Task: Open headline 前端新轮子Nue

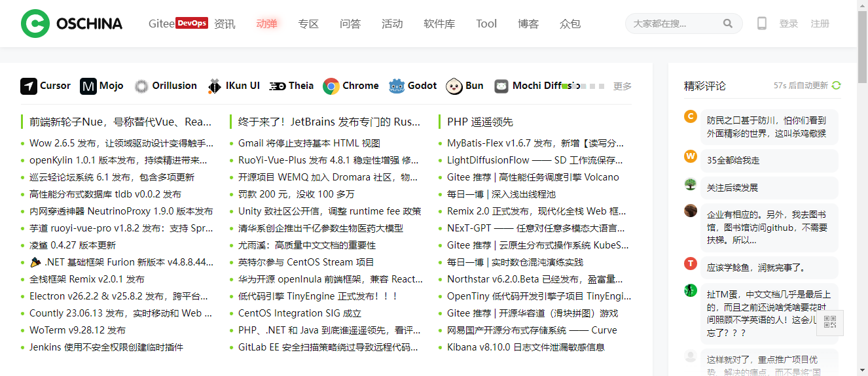Action: click(121, 122)
